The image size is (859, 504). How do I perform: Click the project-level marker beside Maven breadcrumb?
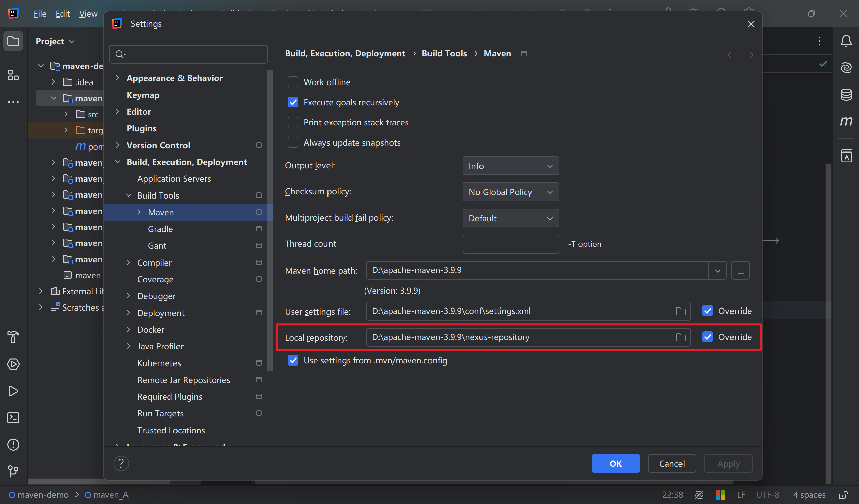click(524, 53)
